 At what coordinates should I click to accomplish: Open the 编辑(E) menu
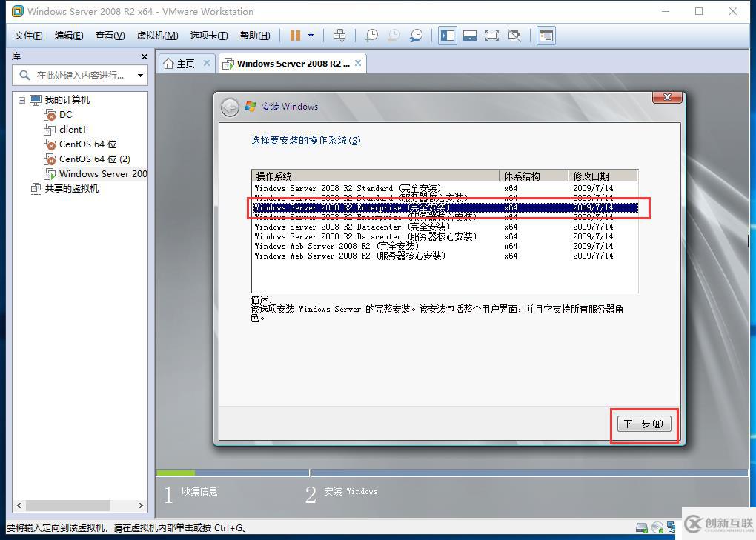pyautogui.click(x=69, y=35)
